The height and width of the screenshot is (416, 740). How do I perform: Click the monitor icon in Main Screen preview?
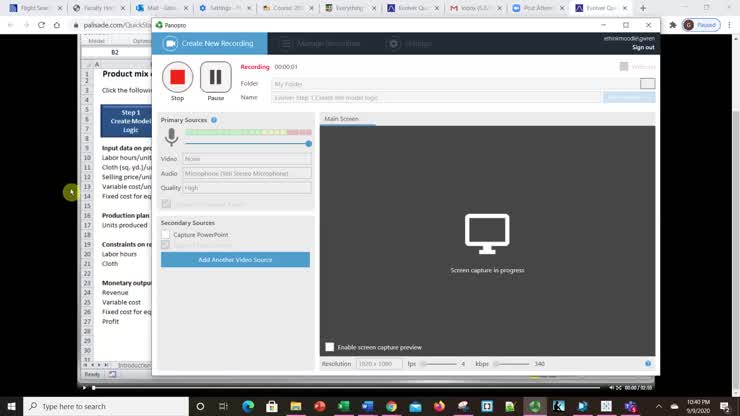[x=487, y=234]
